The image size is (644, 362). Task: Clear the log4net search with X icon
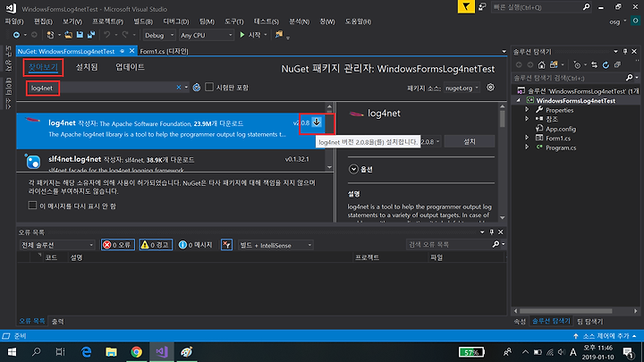click(x=179, y=88)
